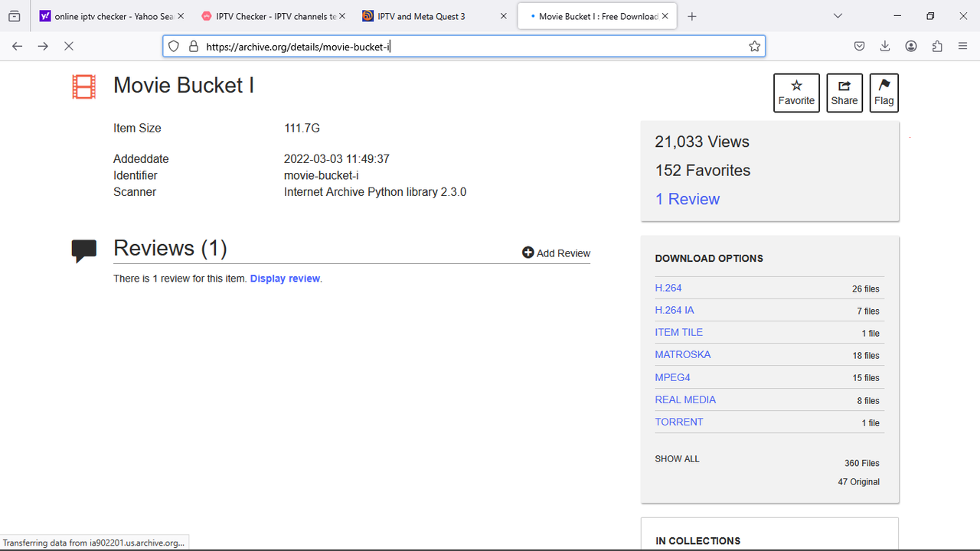
Task: Open the tracking protection shield
Action: point(174,47)
